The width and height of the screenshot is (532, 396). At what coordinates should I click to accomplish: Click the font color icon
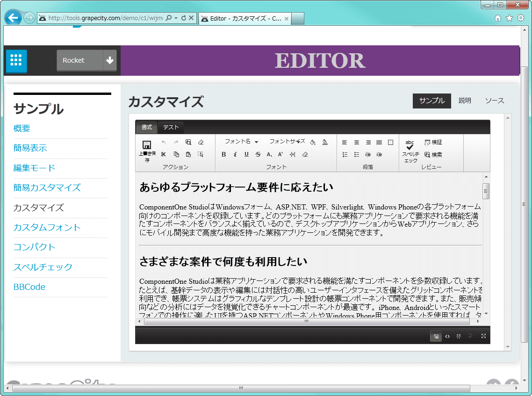point(325,142)
